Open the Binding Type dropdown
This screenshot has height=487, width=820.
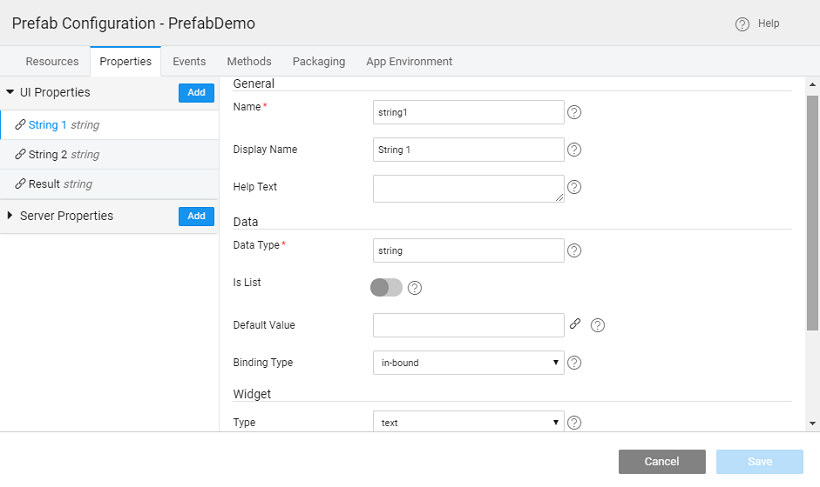[468, 363]
